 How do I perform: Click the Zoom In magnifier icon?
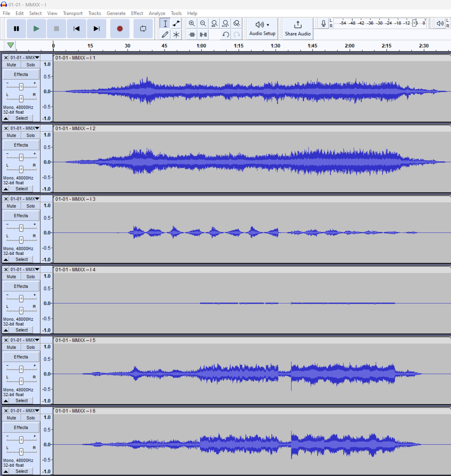pyautogui.click(x=192, y=24)
